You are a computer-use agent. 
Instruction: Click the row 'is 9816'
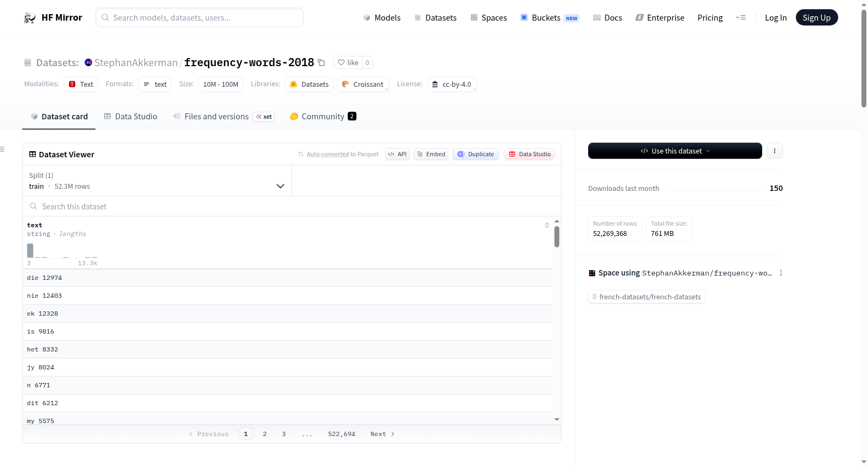pyautogui.click(x=288, y=331)
